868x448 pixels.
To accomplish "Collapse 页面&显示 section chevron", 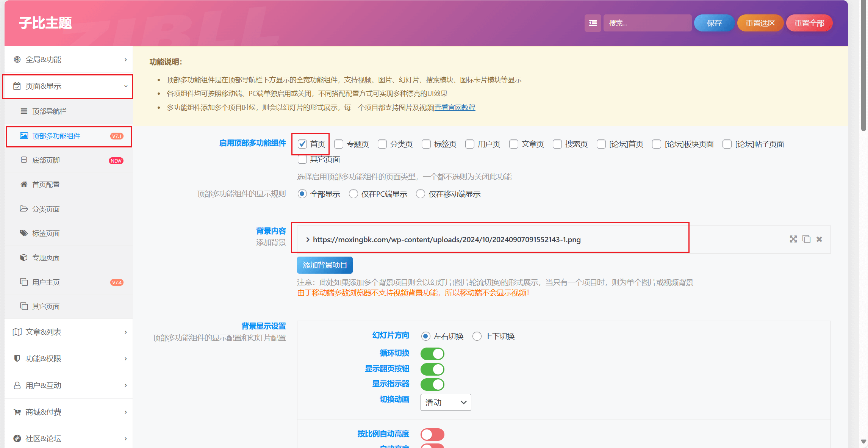I will 126,86.
